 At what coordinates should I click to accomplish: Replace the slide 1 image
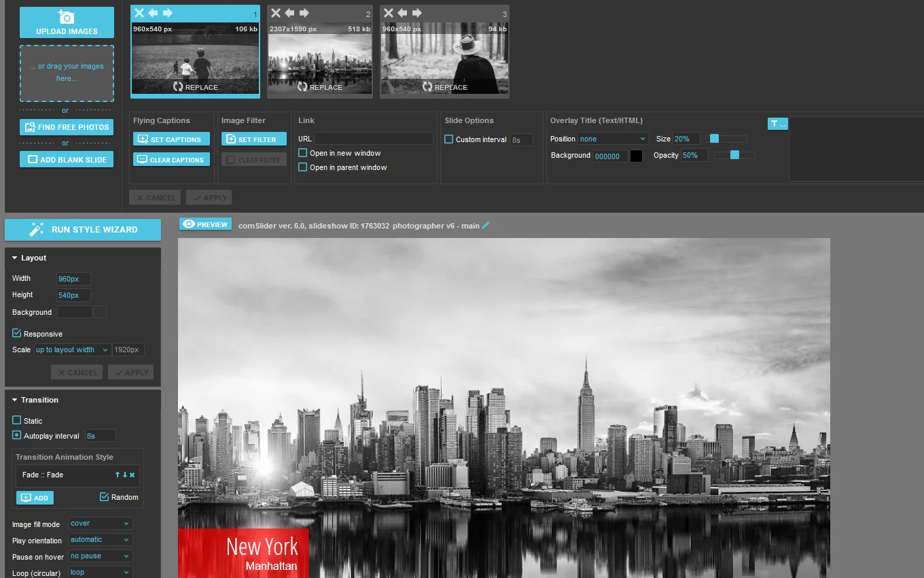pos(195,87)
